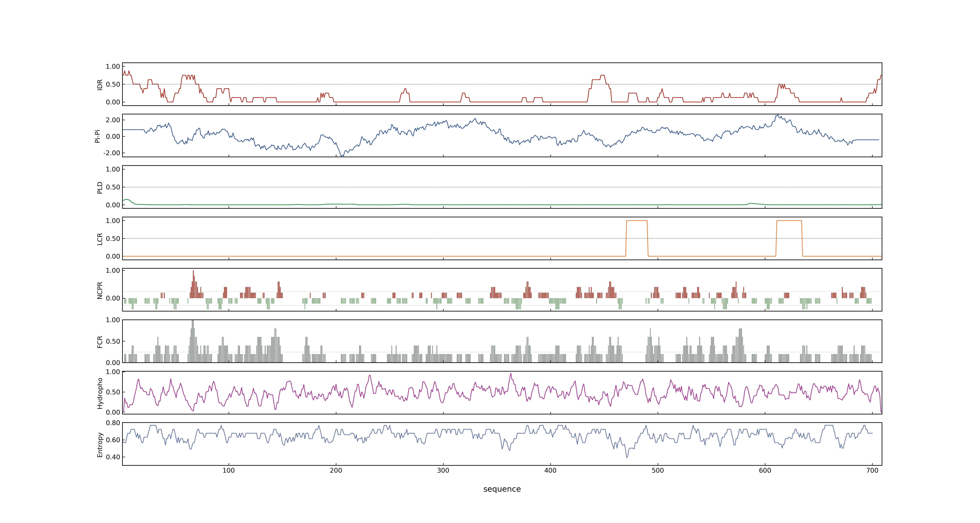The height and width of the screenshot is (523, 980).
Task: Click the LCR y-axis label
Action: pos(100,239)
